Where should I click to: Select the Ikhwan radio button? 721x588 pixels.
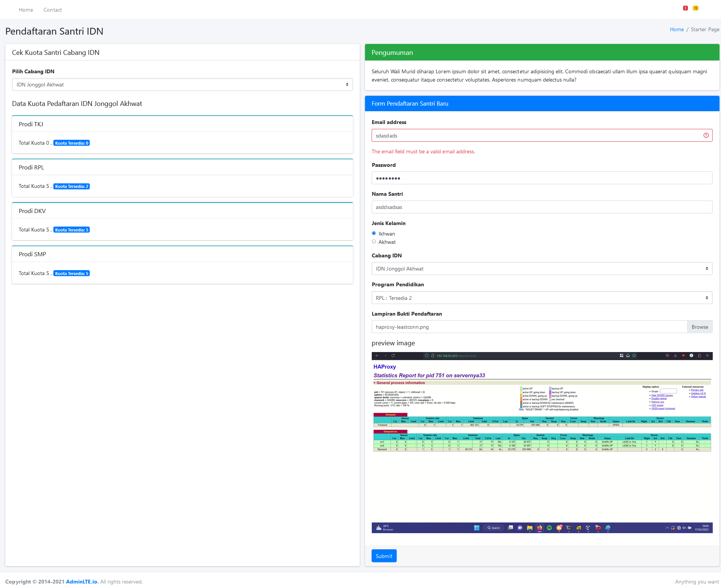pos(374,233)
